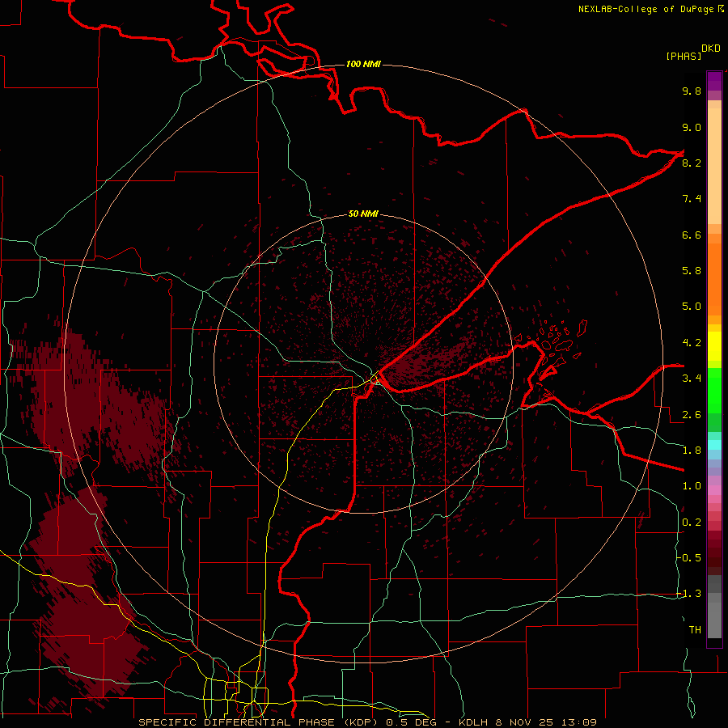Screen dimensions: 728x728
Task: Click the [PHAS] legend unit label
Action: click(x=684, y=56)
